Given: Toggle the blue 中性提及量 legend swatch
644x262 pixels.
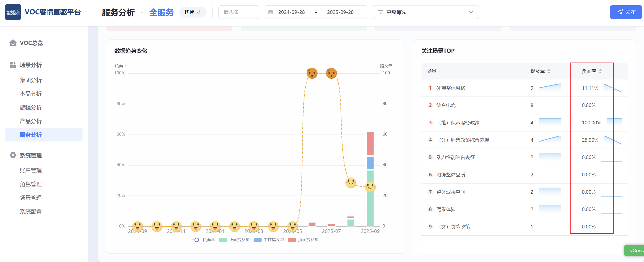Looking at the screenshot, I should click(257, 240).
